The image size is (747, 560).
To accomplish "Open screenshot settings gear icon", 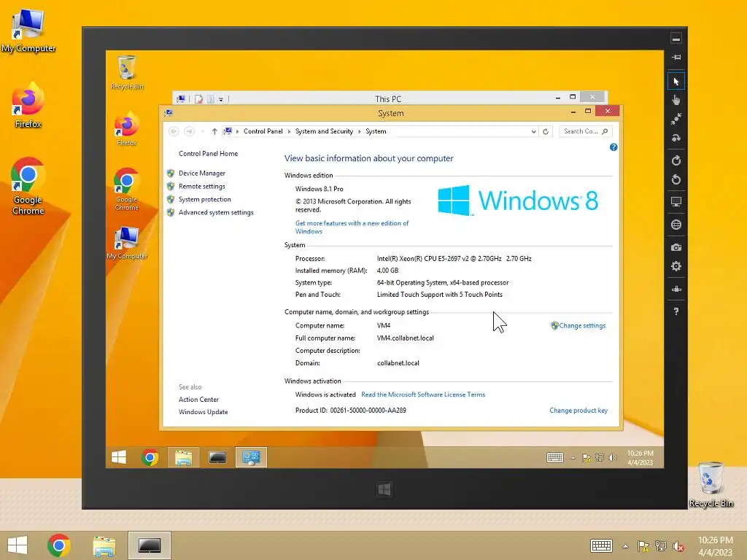I will [676, 266].
